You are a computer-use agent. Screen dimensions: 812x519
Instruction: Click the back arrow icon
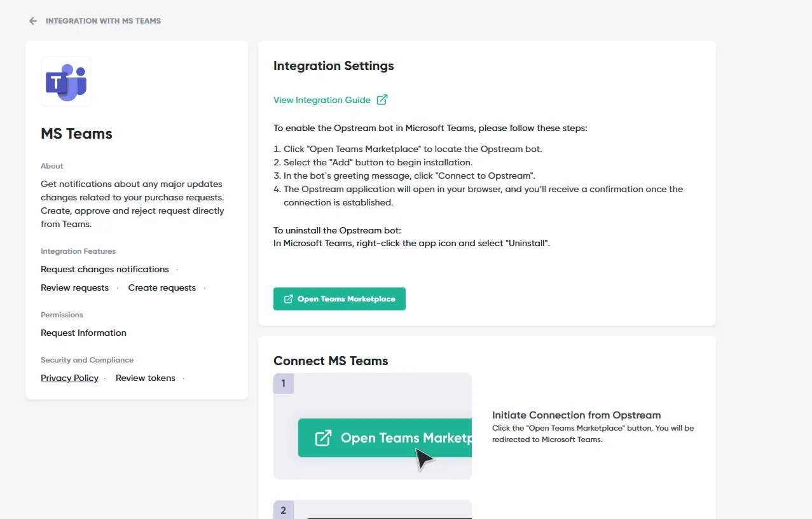33,21
